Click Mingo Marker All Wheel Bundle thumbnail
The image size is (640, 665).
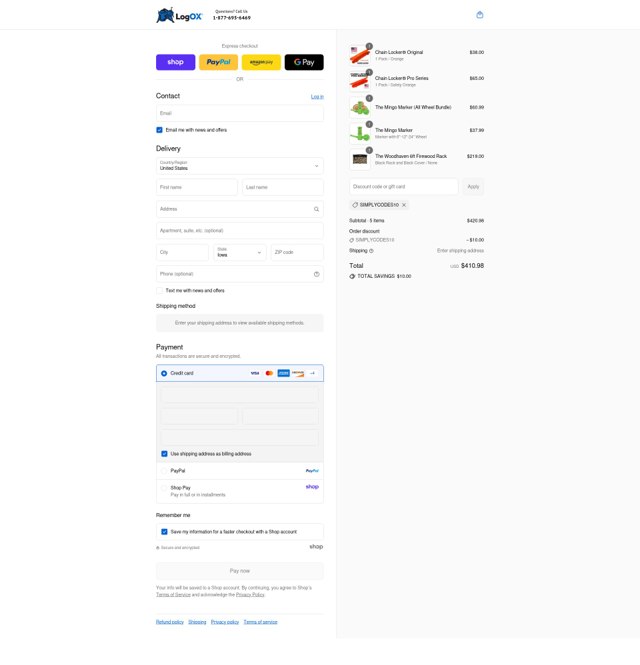(x=360, y=107)
